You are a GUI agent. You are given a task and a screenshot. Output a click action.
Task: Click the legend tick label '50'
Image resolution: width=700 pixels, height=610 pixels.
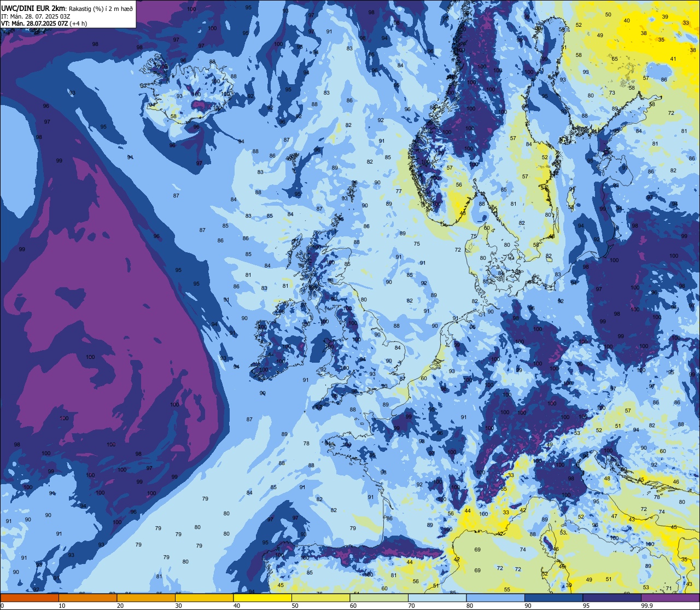pos(295,606)
